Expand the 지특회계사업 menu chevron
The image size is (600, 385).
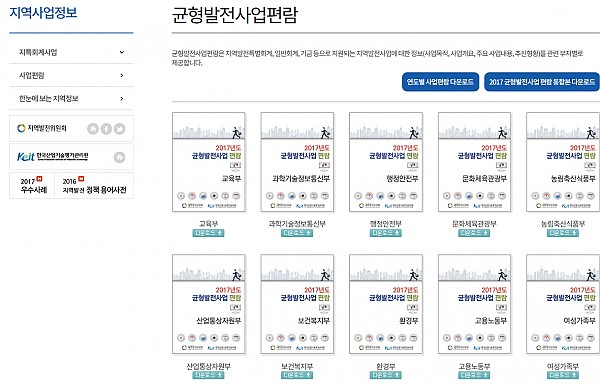(122, 52)
